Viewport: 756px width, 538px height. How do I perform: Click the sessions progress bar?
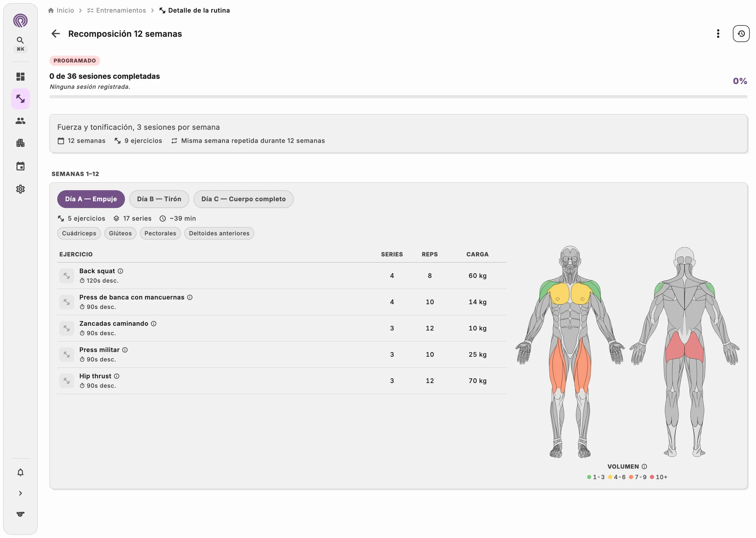[398, 97]
